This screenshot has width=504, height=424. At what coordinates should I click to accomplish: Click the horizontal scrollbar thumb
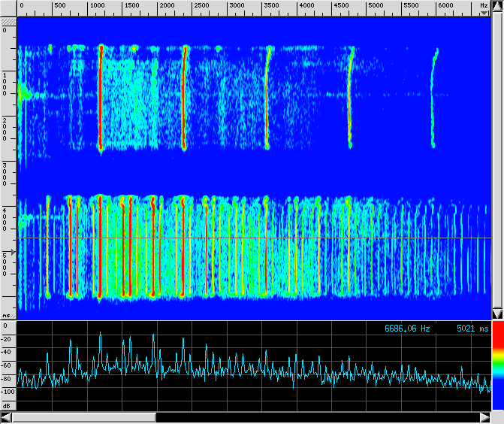(83, 417)
